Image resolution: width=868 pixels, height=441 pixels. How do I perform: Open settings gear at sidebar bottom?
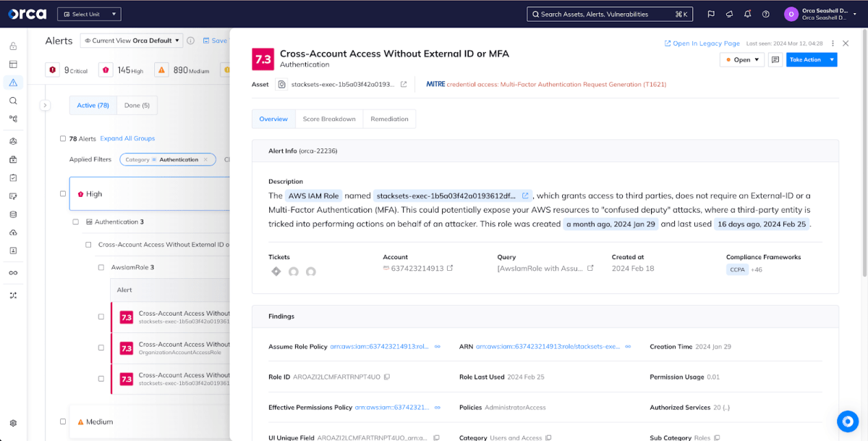coord(13,423)
